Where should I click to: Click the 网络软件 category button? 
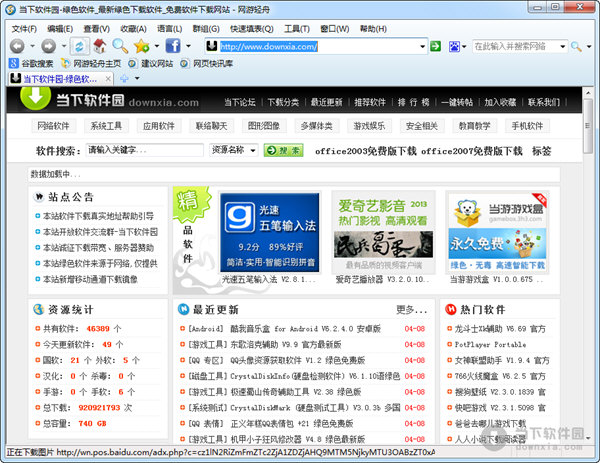[53, 126]
